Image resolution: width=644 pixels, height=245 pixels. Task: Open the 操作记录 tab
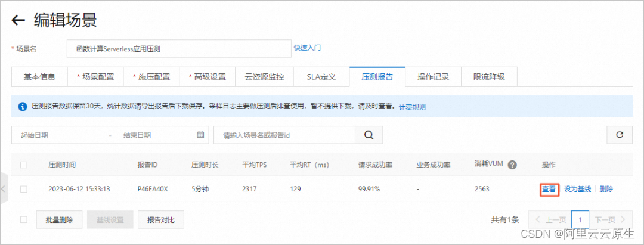(x=434, y=77)
